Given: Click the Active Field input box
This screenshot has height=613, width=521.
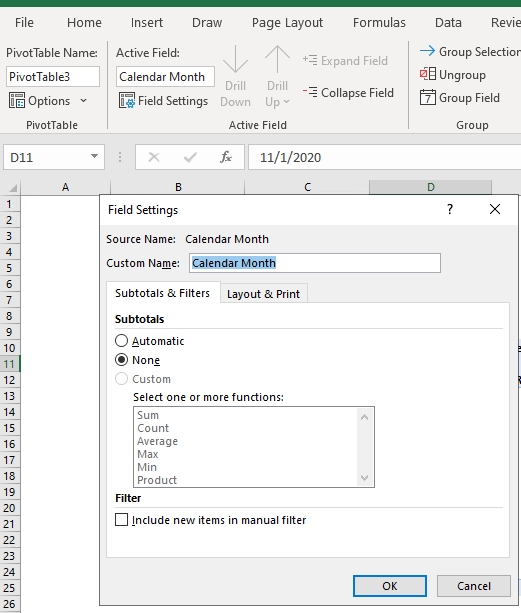Looking at the screenshot, I should [x=165, y=76].
